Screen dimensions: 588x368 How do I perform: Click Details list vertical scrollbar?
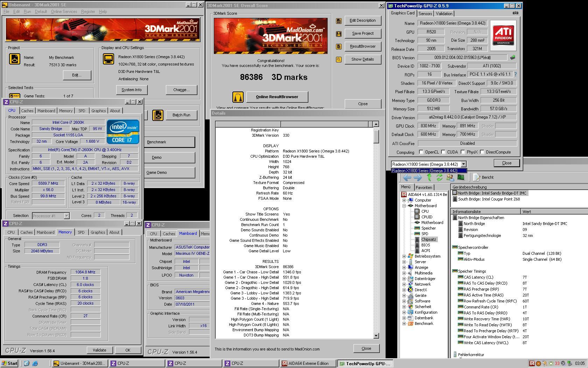(376, 231)
